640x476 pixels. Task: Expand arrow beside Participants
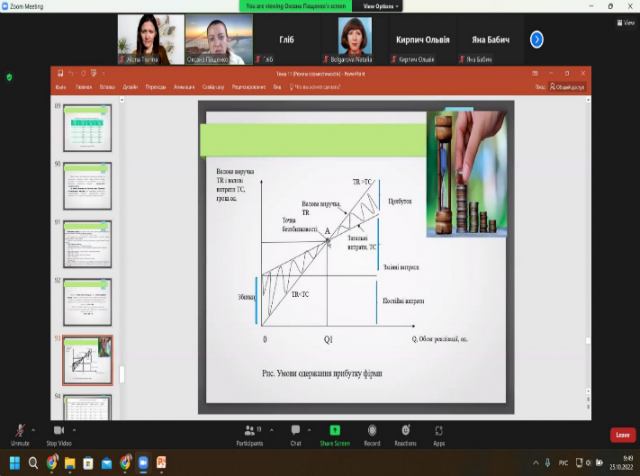click(x=271, y=430)
